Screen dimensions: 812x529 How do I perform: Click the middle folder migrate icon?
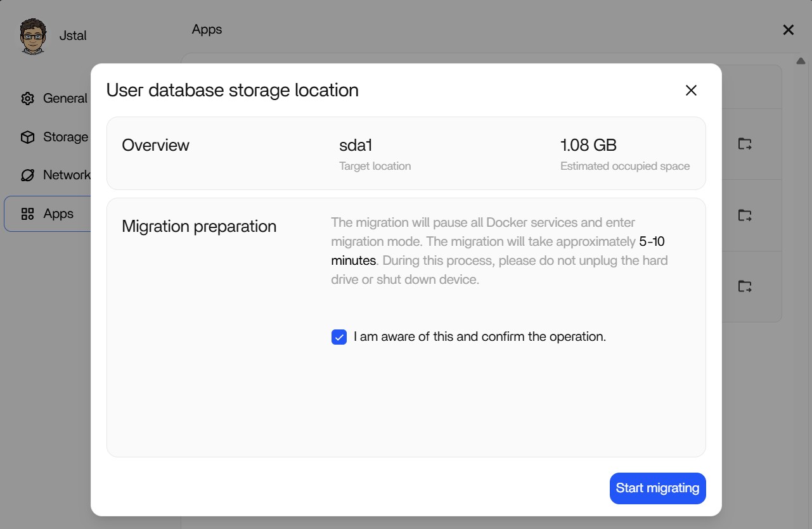745,215
